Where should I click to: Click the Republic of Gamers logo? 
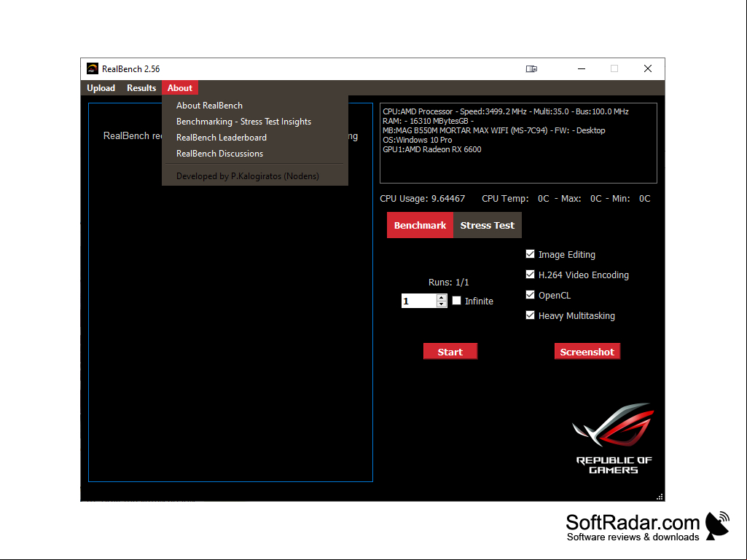[614, 438]
